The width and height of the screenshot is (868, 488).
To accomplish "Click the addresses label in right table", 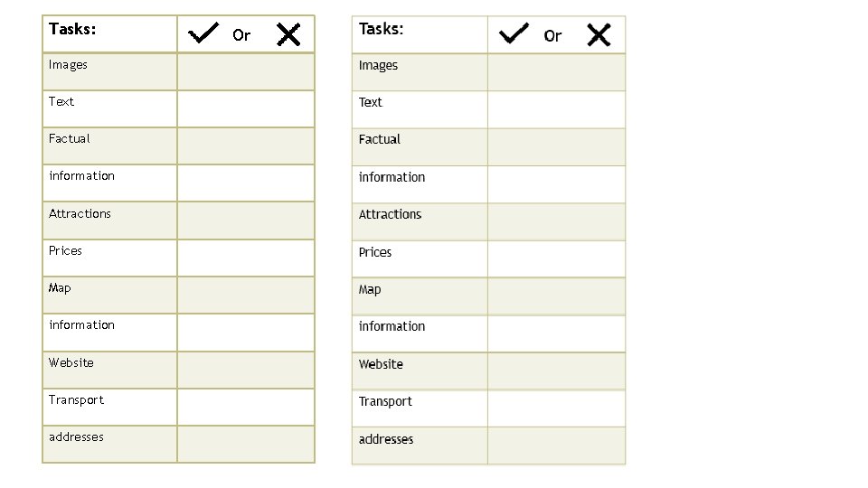I will [x=386, y=439].
